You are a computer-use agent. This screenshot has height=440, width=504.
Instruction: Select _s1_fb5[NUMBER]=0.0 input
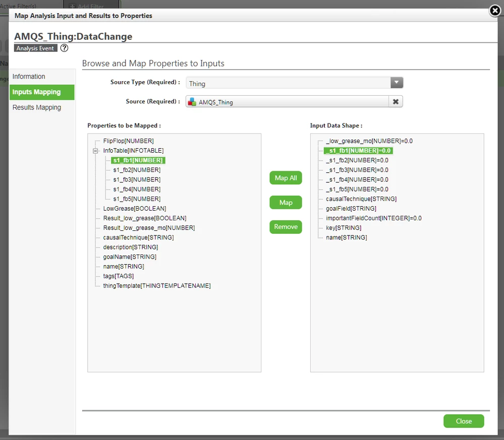[357, 189]
